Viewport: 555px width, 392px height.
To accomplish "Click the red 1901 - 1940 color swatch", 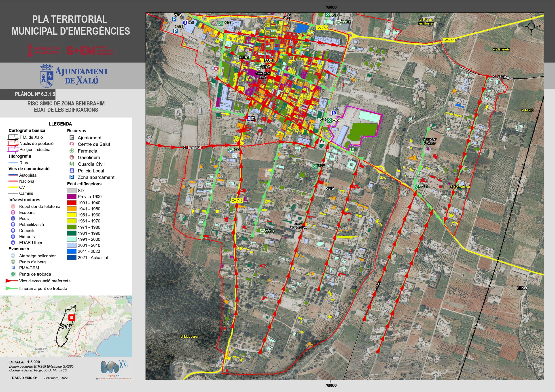I will [72, 203].
